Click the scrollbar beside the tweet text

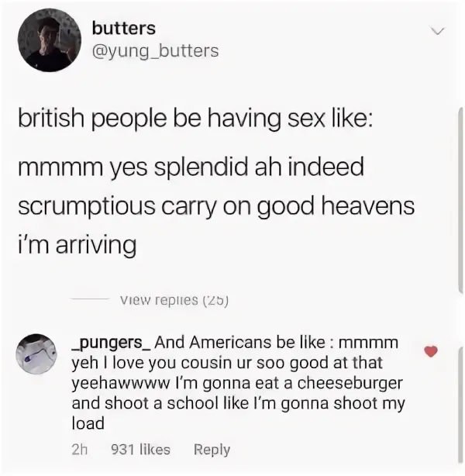(x=460, y=200)
